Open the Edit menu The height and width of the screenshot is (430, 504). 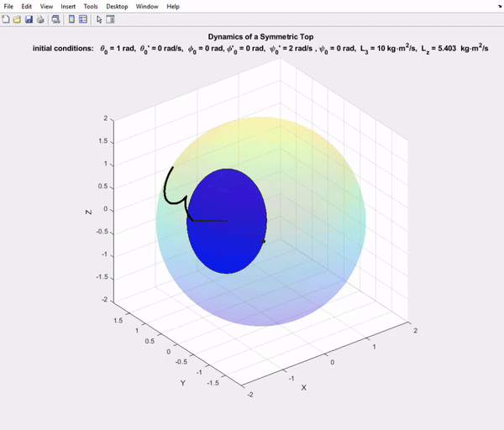pyautogui.click(x=27, y=7)
